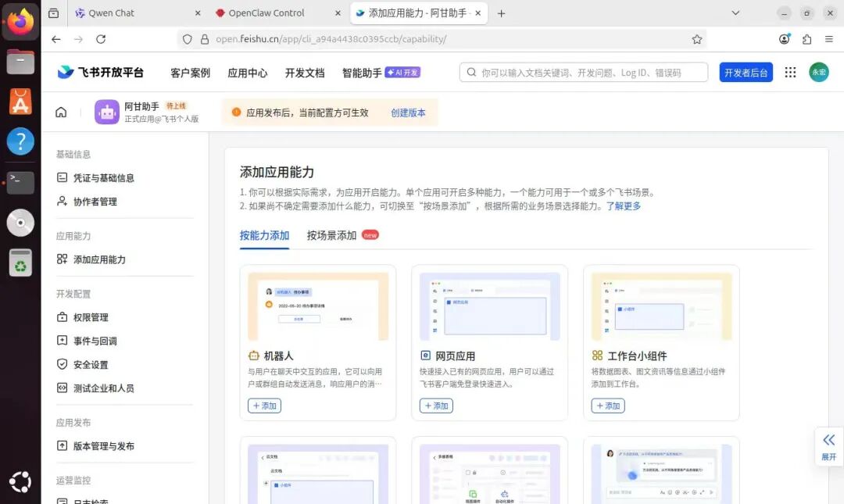The width and height of the screenshot is (844, 504).
Task: Click the home icon above the sidebar
Action: coord(61,112)
